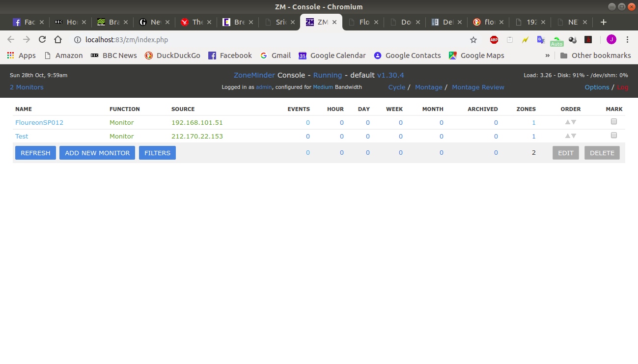This screenshot has height=364, width=638.
Task: Open the Other bookmarks folder
Action: click(595, 56)
